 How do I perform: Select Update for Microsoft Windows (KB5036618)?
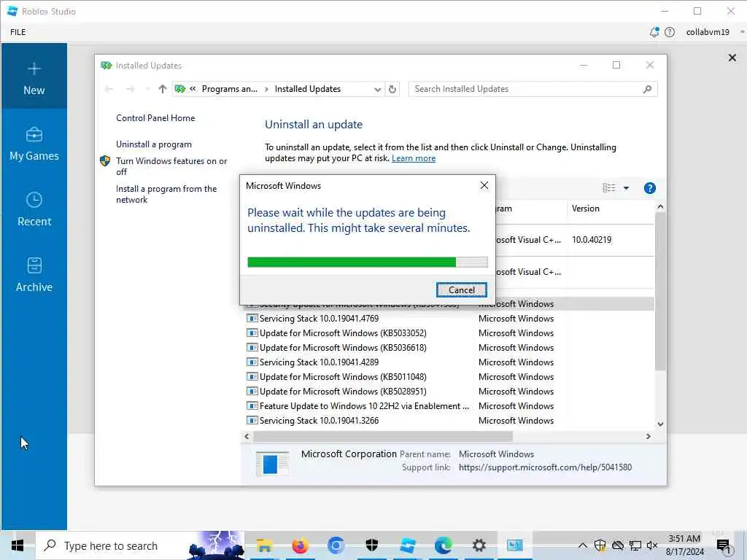(x=449, y=348)
